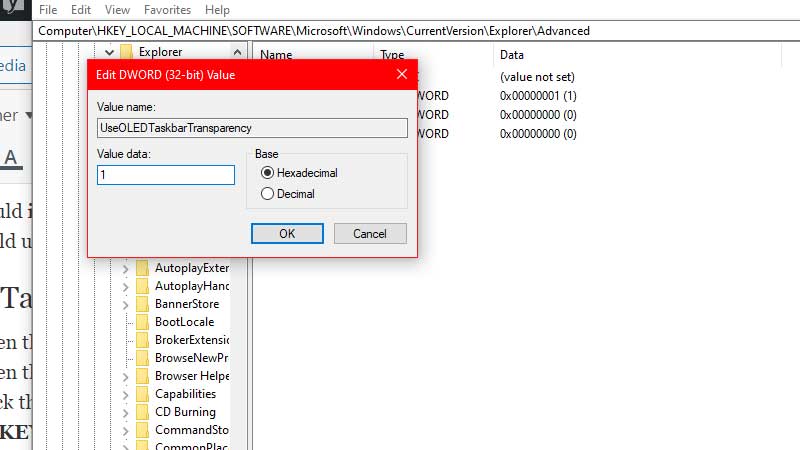Image resolution: width=800 pixels, height=450 pixels.
Task: Click OK in Edit DWORD dialog
Action: click(x=287, y=234)
